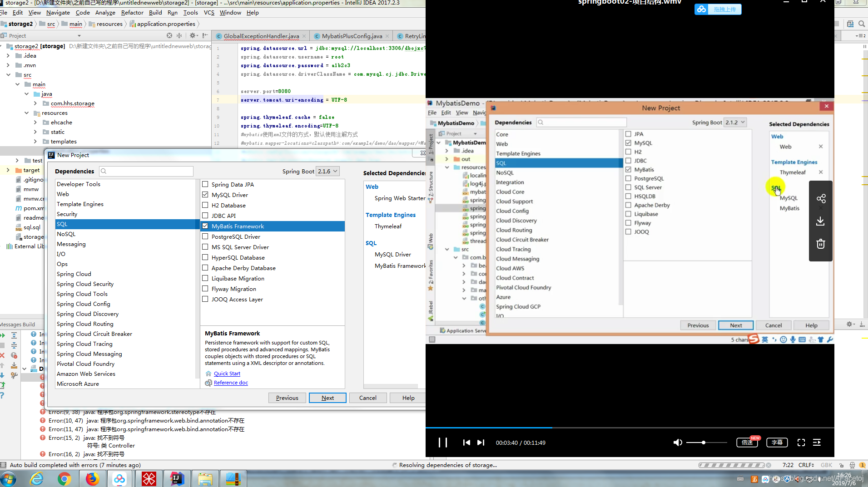
Task: Pause the video playback
Action: click(x=443, y=443)
